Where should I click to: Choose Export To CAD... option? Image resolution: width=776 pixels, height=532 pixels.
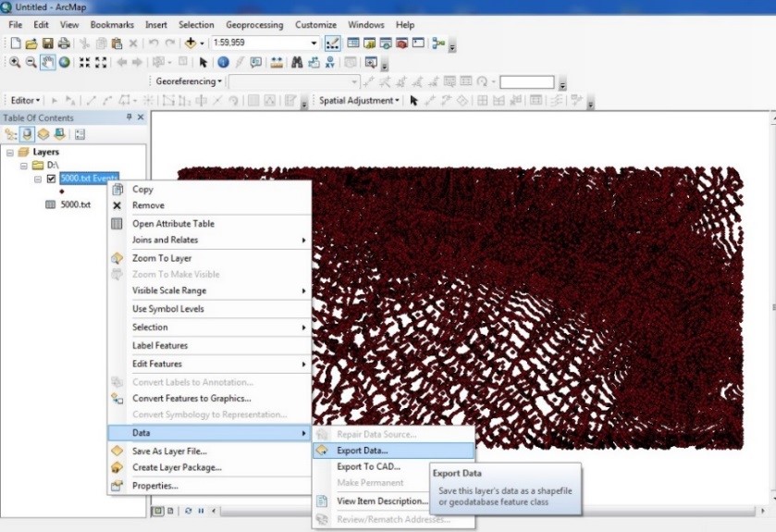click(x=393, y=466)
